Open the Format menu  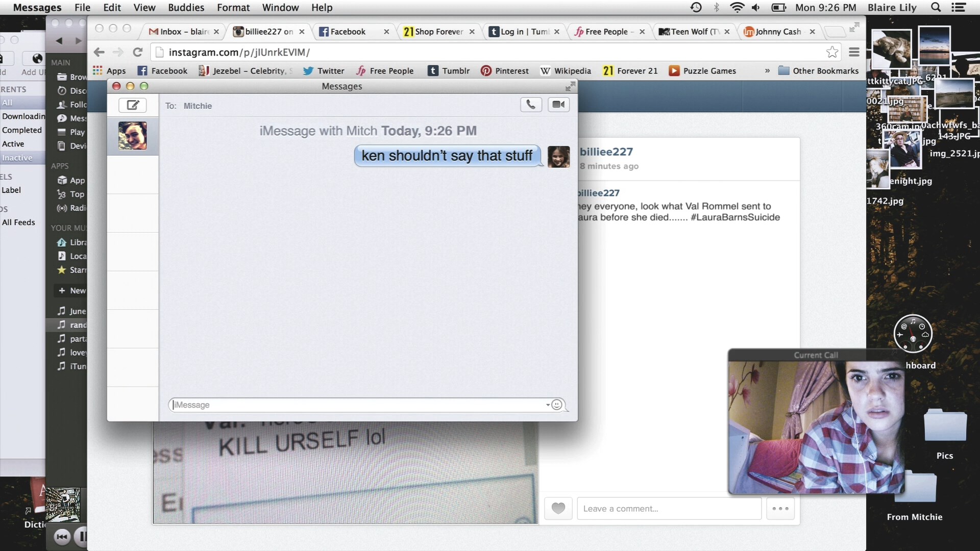pyautogui.click(x=233, y=8)
